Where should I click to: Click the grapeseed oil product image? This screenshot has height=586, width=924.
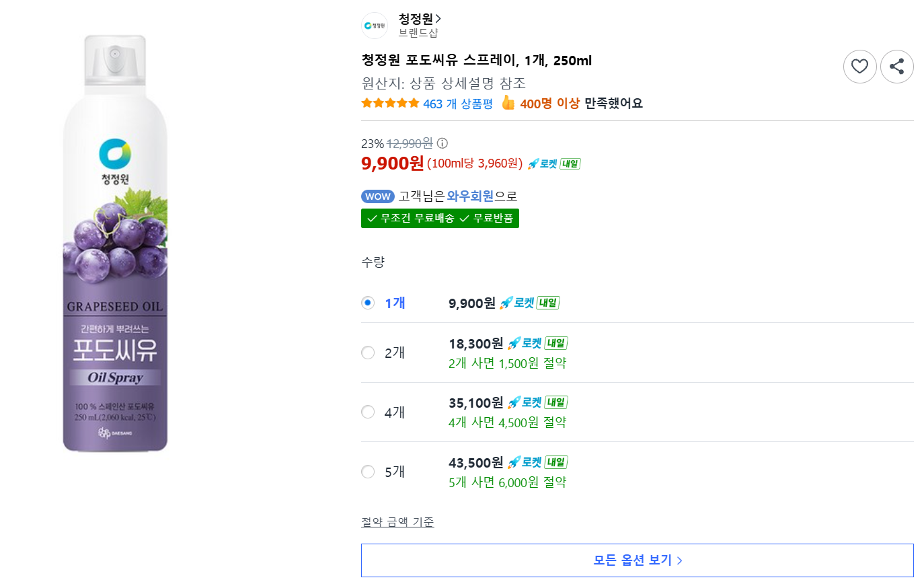click(115, 244)
